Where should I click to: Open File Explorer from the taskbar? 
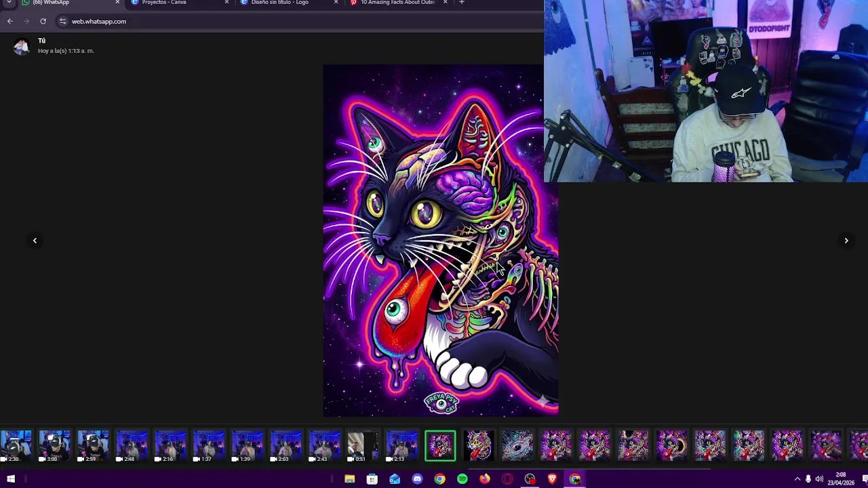pyautogui.click(x=350, y=479)
